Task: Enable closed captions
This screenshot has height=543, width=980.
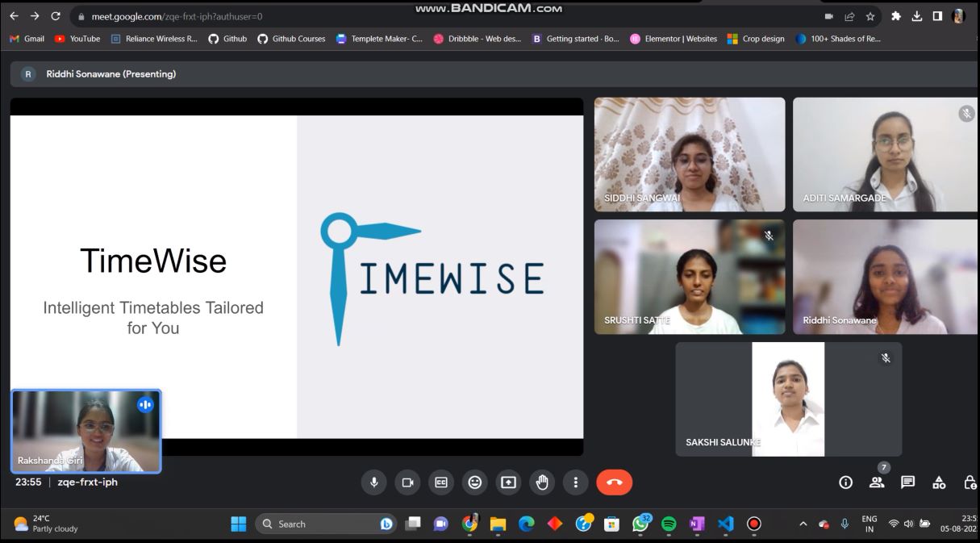Action: click(x=441, y=482)
